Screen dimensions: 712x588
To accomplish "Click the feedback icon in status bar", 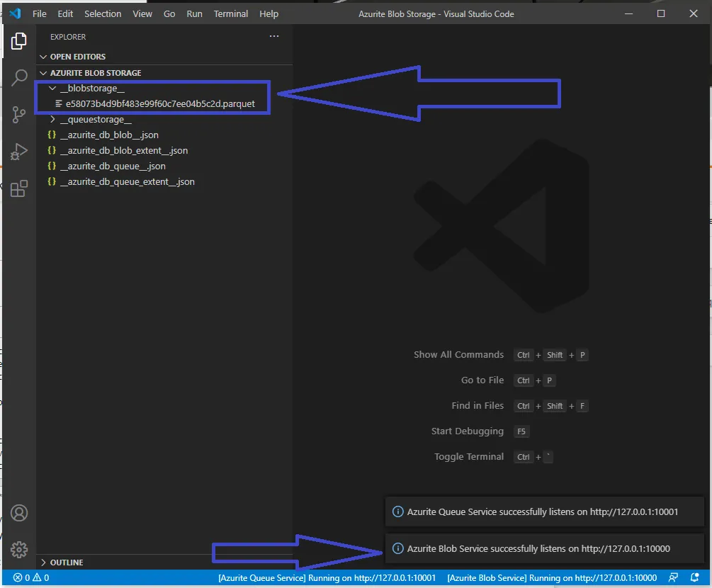I will tap(673, 577).
